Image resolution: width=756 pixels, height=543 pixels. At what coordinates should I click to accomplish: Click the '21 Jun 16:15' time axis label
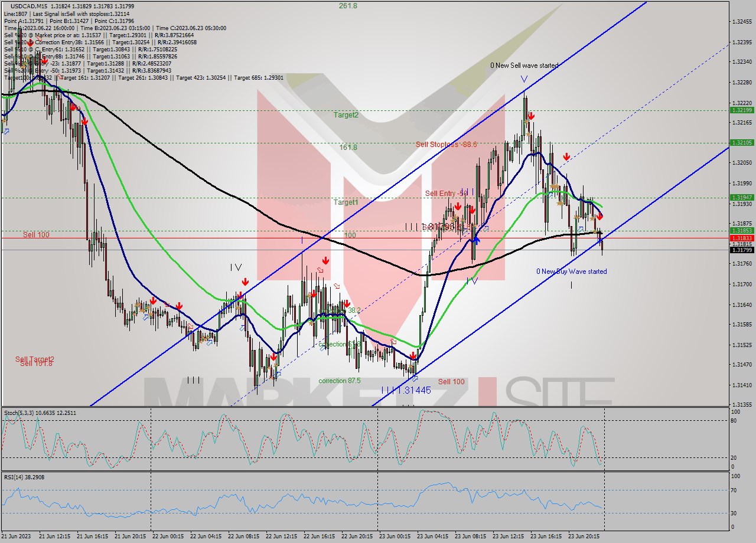tap(93, 537)
